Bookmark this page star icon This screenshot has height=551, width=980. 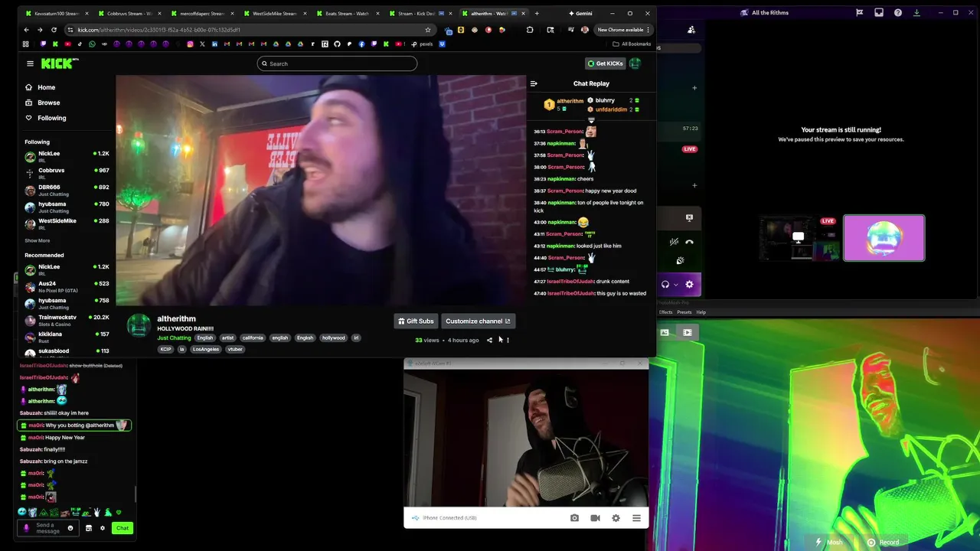(428, 30)
